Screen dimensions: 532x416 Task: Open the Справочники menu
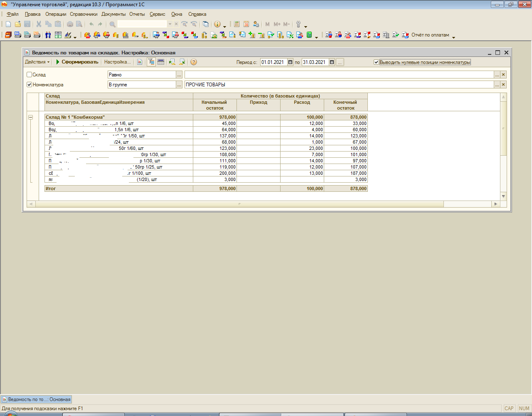pos(84,14)
